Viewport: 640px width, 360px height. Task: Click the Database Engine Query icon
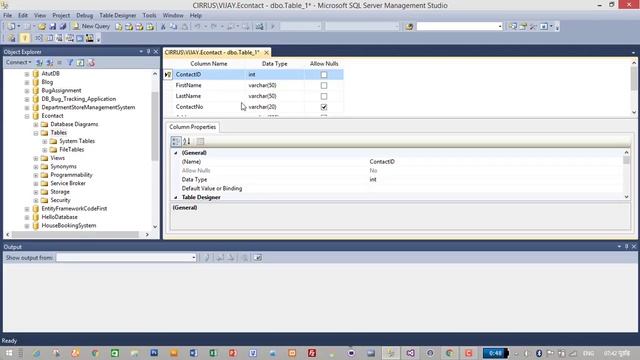pos(119,27)
